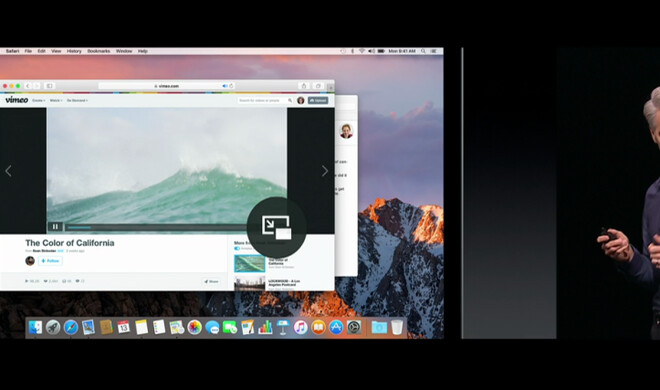
Task: Open The Color of California thumbnail in sidebar
Action: tap(250, 263)
